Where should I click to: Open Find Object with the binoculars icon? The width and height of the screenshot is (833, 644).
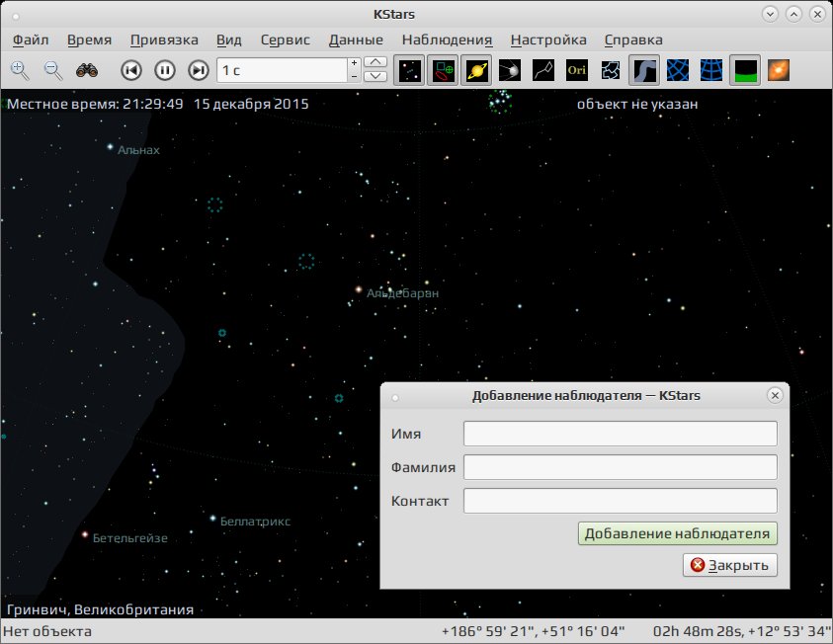coord(87,70)
